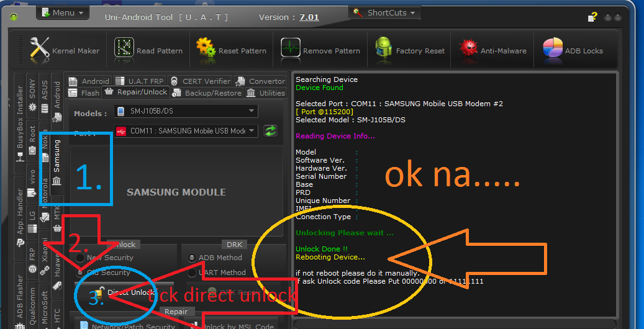Screen dimensions: 644x329
Task: Click the 'Unlocking Please wait ...' log line
Action: [x=345, y=233]
